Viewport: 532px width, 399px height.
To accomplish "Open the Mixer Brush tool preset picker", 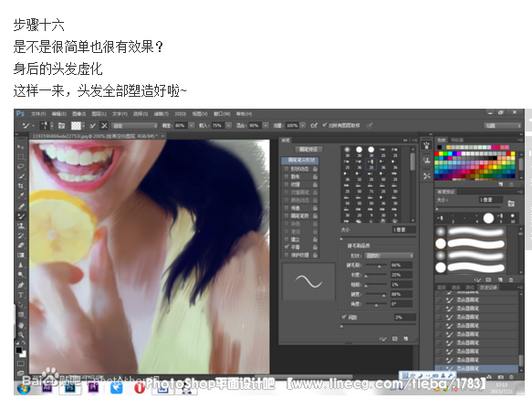I will click(x=28, y=126).
